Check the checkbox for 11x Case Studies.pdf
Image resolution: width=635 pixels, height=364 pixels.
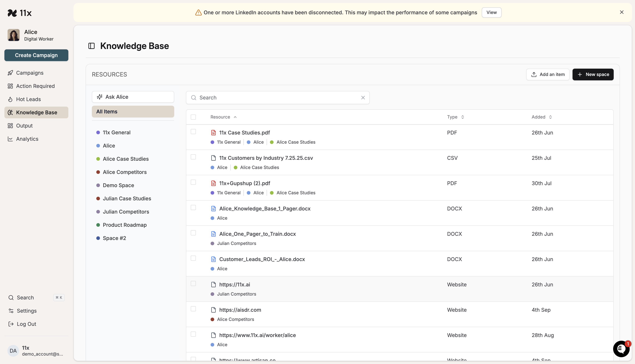[193, 132]
